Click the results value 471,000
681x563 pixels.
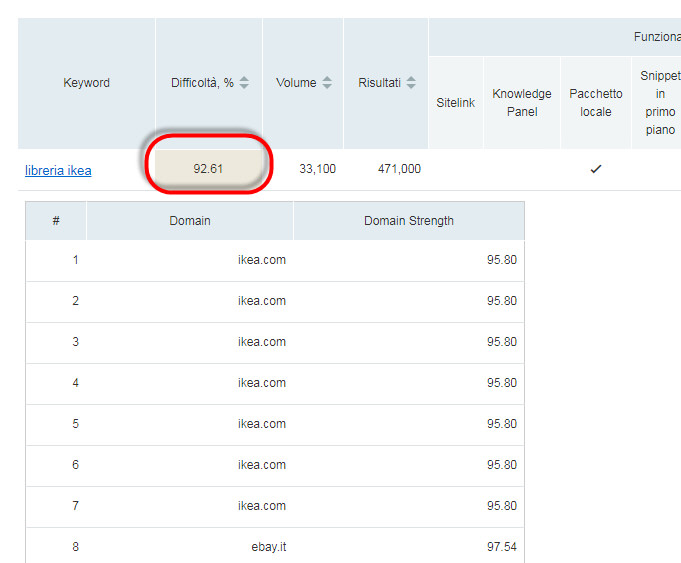[399, 169]
